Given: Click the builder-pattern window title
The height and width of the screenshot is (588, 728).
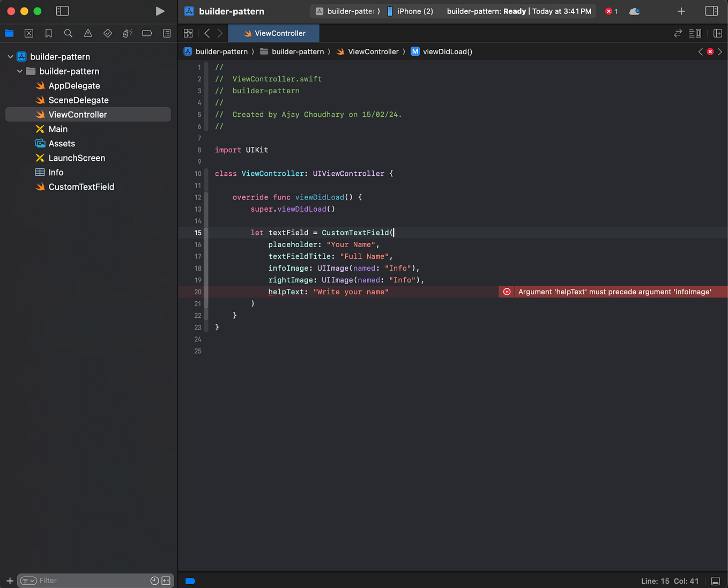Looking at the screenshot, I should 232,11.
